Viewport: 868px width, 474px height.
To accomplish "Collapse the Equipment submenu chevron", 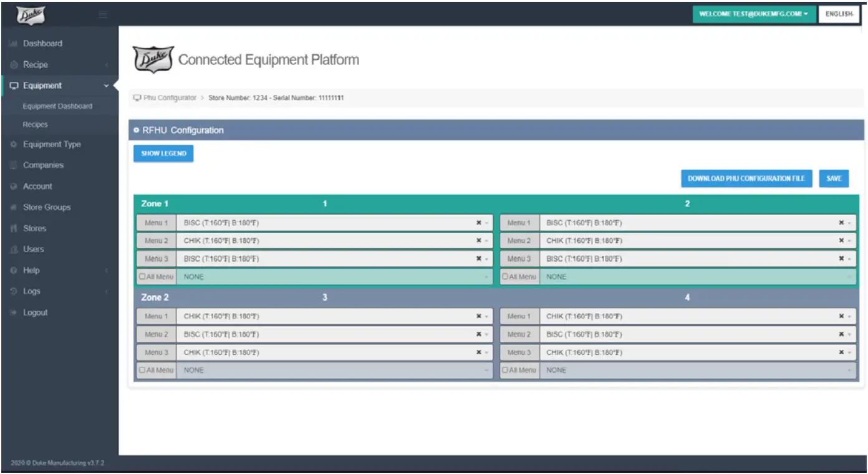I will pos(106,86).
